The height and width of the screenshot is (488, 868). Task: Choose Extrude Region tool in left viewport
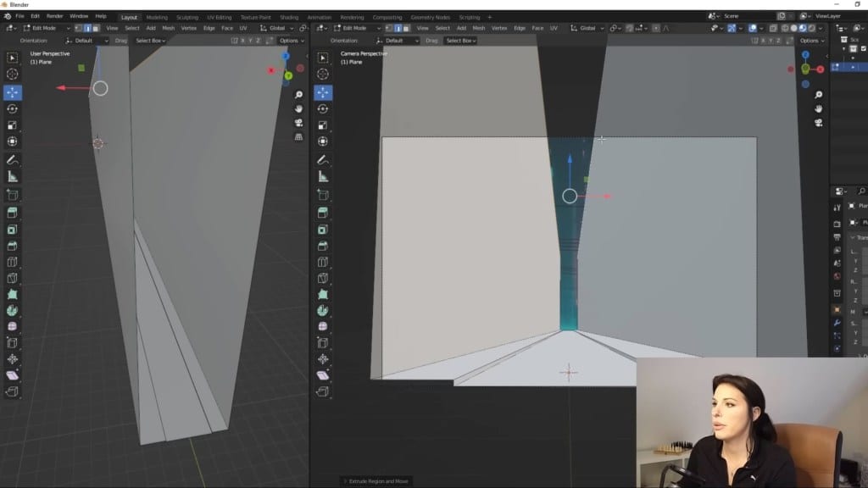point(12,213)
